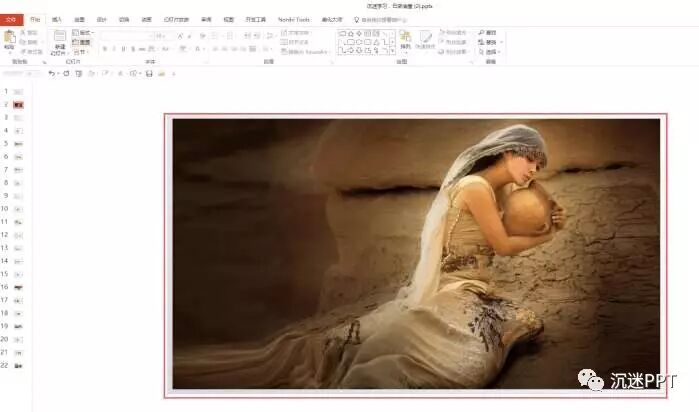Click the bullet list icon
The image size is (699, 412).
pyautogui.click(x=214, y=36)
